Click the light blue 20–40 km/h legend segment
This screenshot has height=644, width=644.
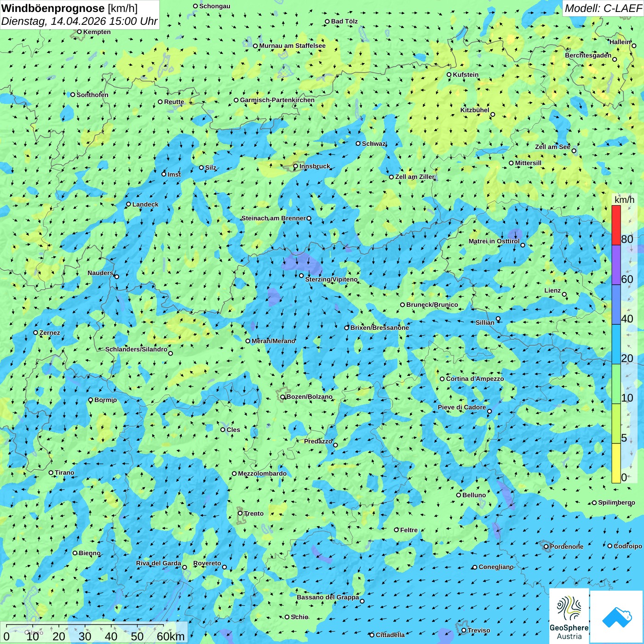pos(616,345)
